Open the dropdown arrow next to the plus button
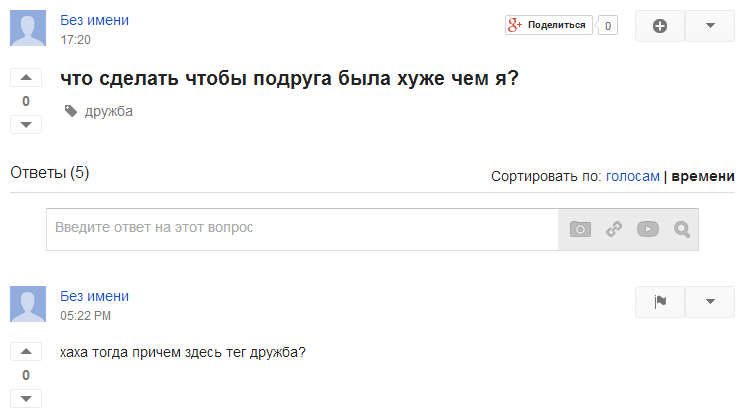Viewport: 742px width, 414px height. click(x=710, y=26)
